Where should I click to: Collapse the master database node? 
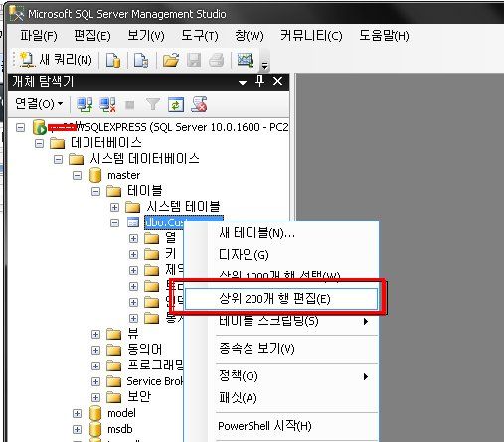point(77,175)
